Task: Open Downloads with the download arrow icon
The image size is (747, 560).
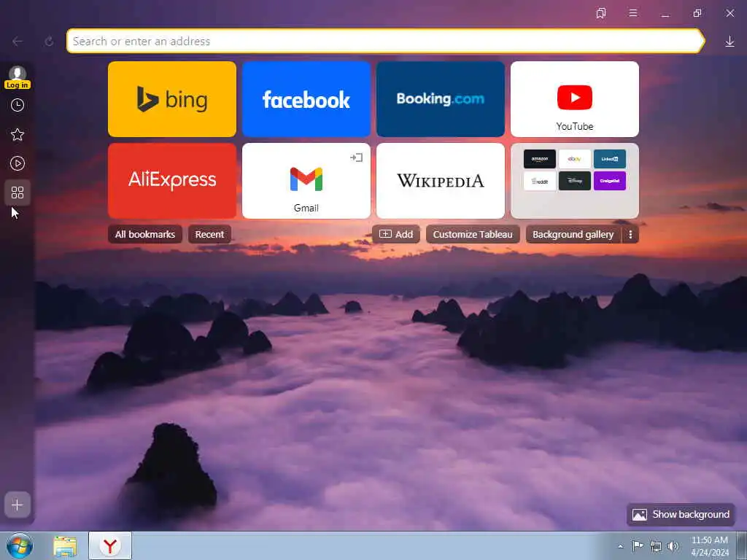Action: 729,42
